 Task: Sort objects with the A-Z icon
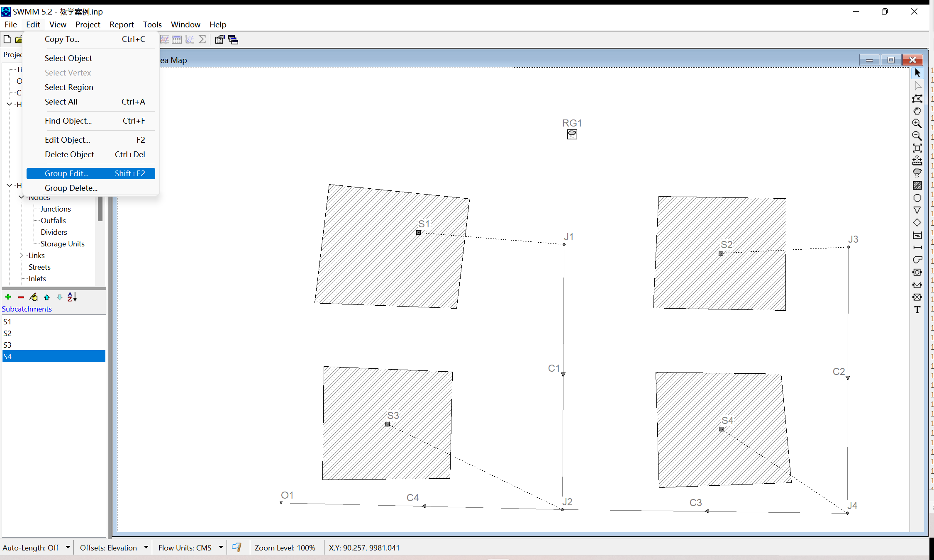[x=72, y=297]
